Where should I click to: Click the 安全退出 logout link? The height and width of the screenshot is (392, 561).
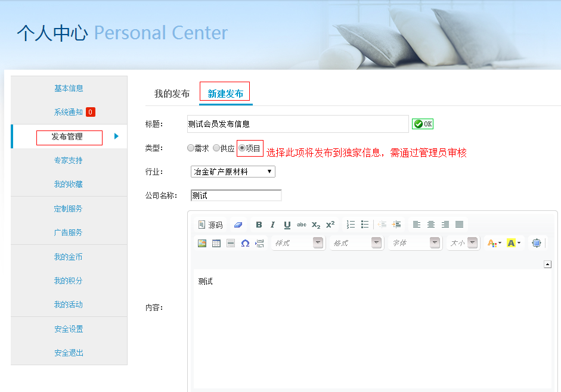[69, 353]
